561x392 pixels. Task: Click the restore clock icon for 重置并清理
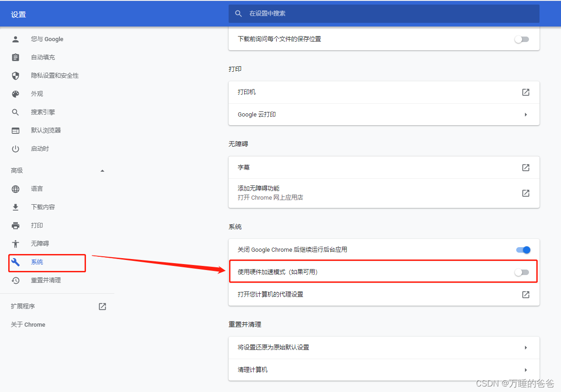click(x=16, y=281)
